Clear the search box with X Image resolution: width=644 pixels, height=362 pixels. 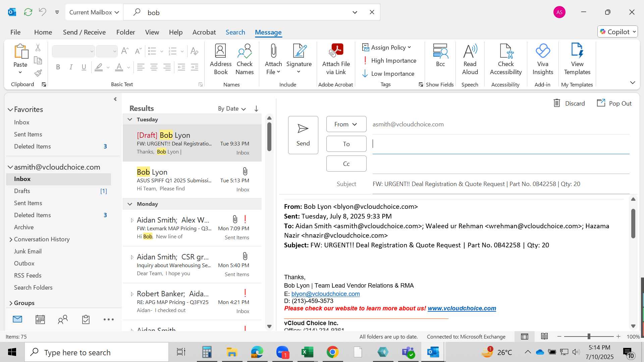point(372,12)
